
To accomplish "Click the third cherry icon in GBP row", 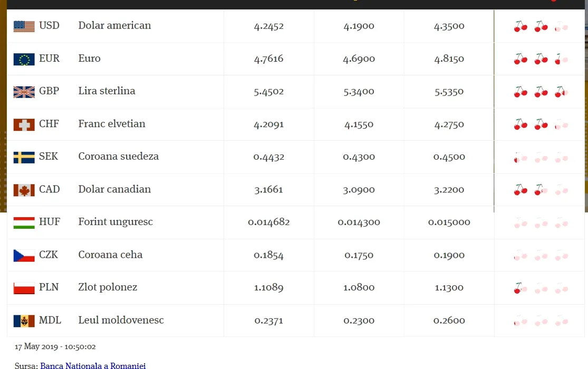I will 561,92.
